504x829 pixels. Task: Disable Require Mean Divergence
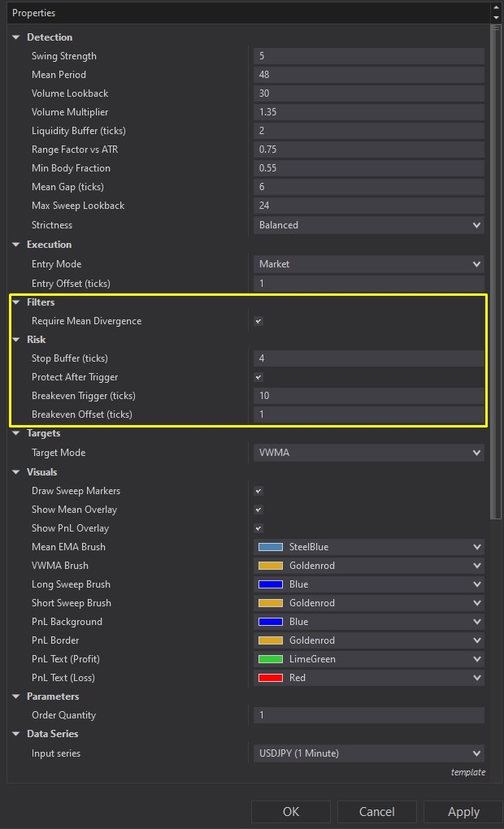pyautogui.click(x=258, y=320)
